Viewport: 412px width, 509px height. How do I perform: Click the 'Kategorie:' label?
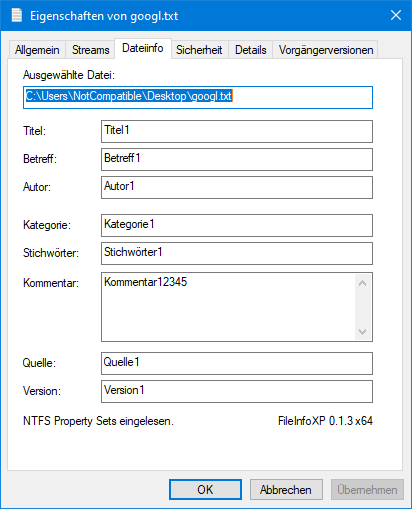click(x=47, y=225)
